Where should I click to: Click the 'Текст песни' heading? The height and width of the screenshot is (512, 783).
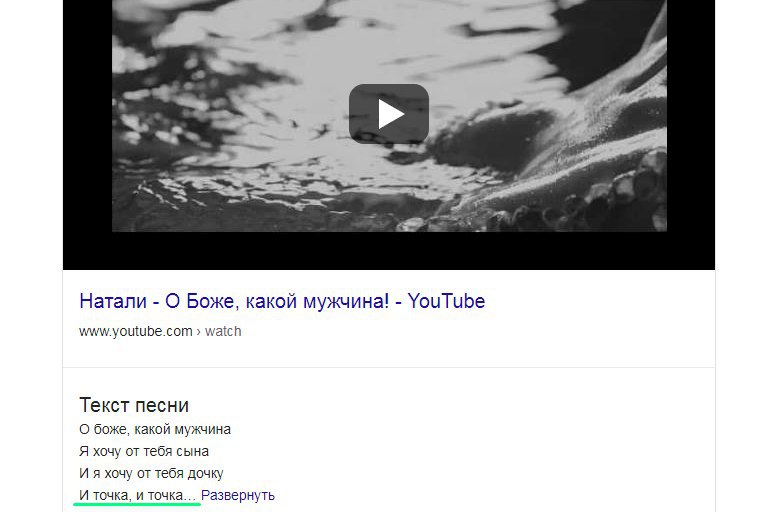(134, 405)
